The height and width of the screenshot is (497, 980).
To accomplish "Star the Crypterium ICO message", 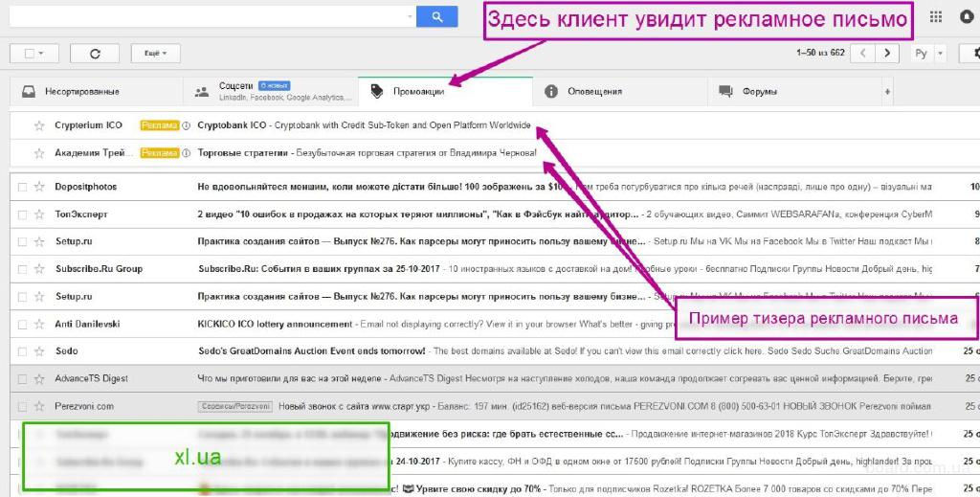I will click(39, 125).
